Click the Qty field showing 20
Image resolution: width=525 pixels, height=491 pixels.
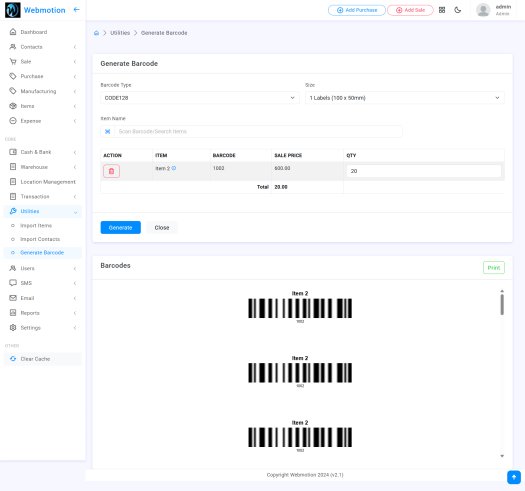(x=424, y=171)
